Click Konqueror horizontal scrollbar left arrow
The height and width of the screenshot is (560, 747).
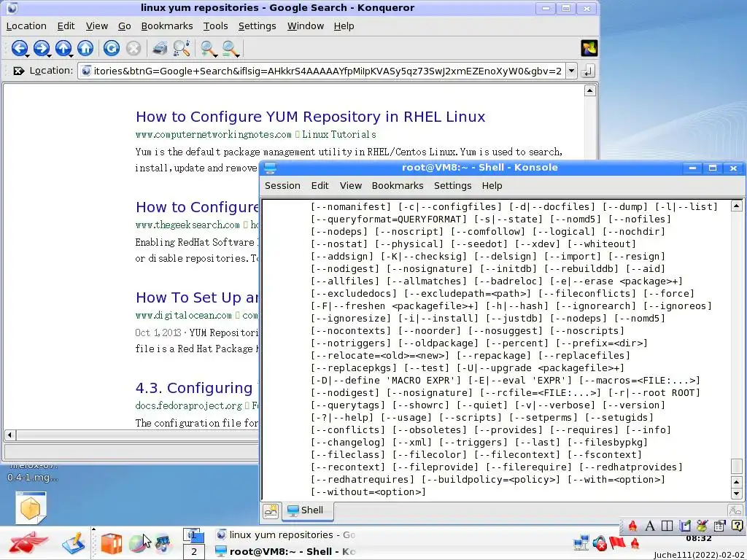(9, 435)
